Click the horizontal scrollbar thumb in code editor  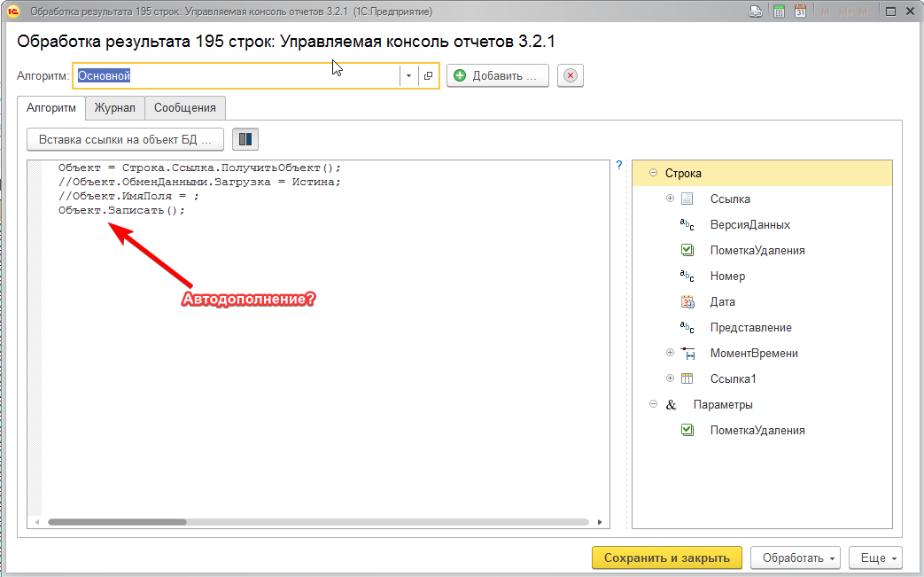[117, 522]
